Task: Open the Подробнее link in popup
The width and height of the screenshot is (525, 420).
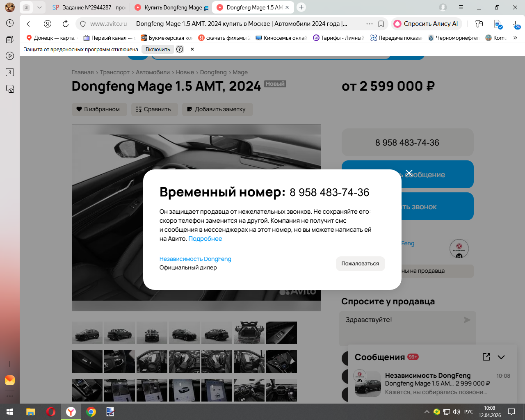Action: click(205, 239)
